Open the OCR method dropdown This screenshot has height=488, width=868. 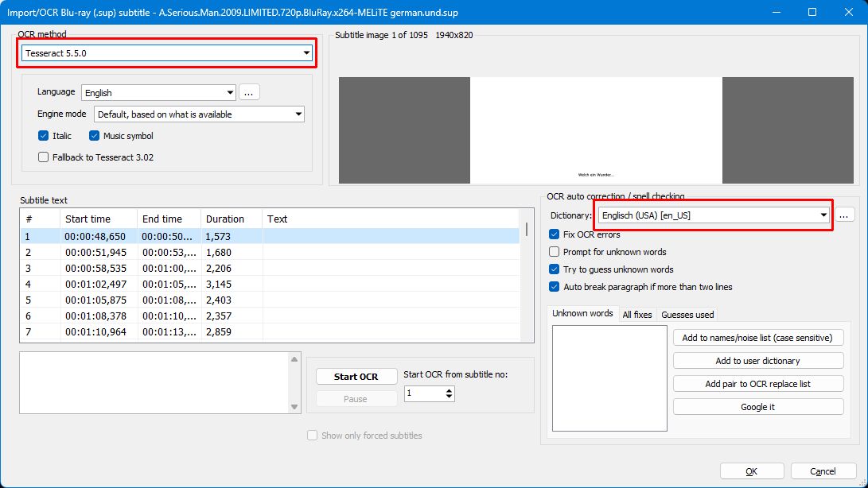(167, 53)
